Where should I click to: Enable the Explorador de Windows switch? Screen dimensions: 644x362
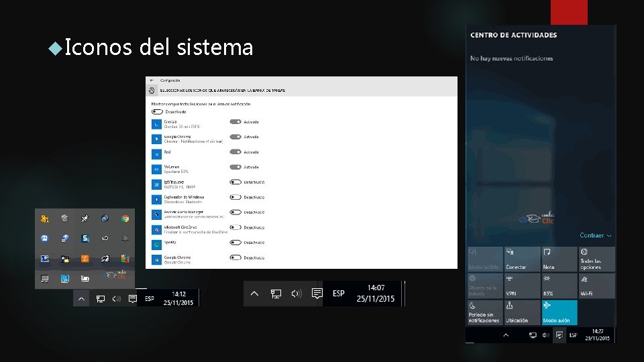pos(235,197)
